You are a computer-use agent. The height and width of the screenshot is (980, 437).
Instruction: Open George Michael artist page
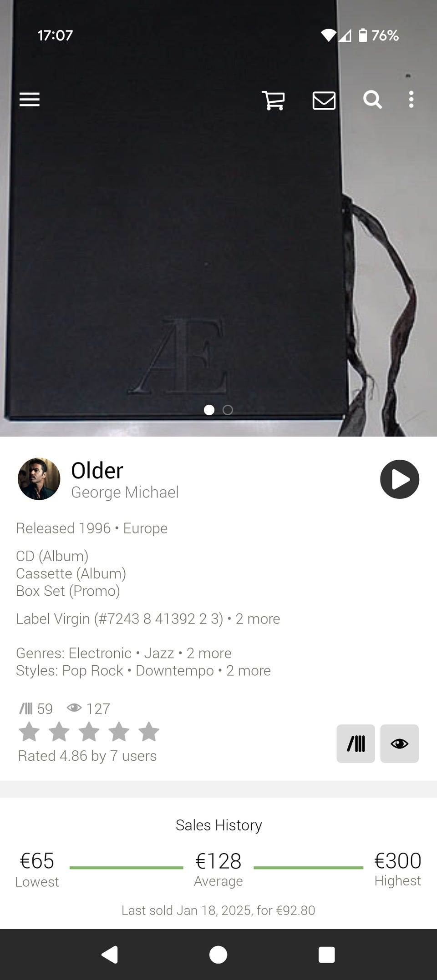pyautogui.click(x=125, y=493)
